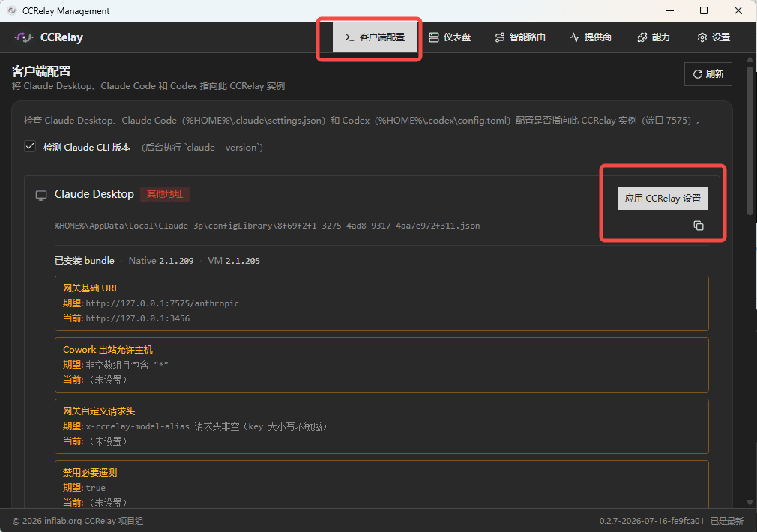
Task: Click the scrollbar down arrow
Action: pos(750,503)
